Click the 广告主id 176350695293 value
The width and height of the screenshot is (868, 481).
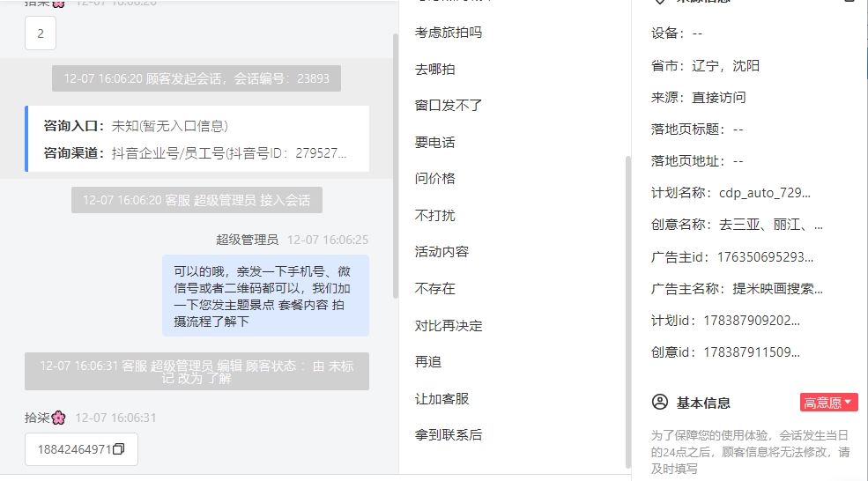(765, 257)
